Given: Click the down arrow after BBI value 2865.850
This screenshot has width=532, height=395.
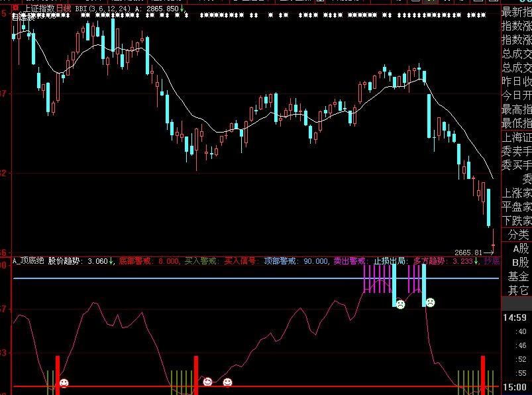Looking at the screenshot, I should point(182,8).
